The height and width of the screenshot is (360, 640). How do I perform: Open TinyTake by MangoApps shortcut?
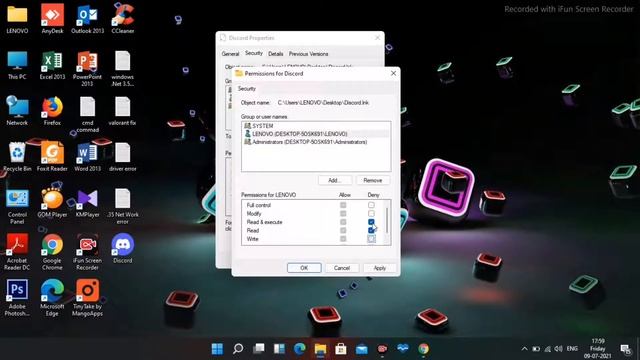[87, 298]
